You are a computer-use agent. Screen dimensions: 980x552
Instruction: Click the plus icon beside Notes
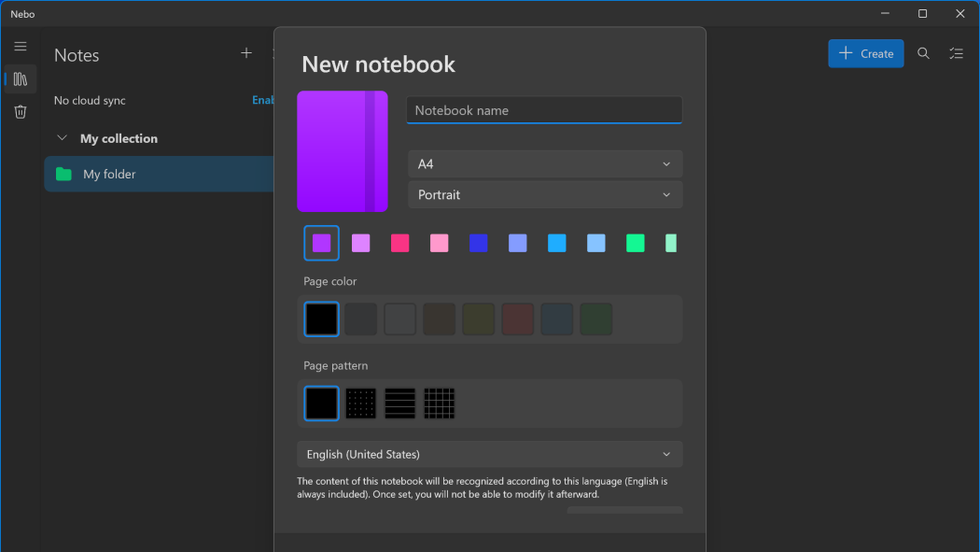coord(246,53)
